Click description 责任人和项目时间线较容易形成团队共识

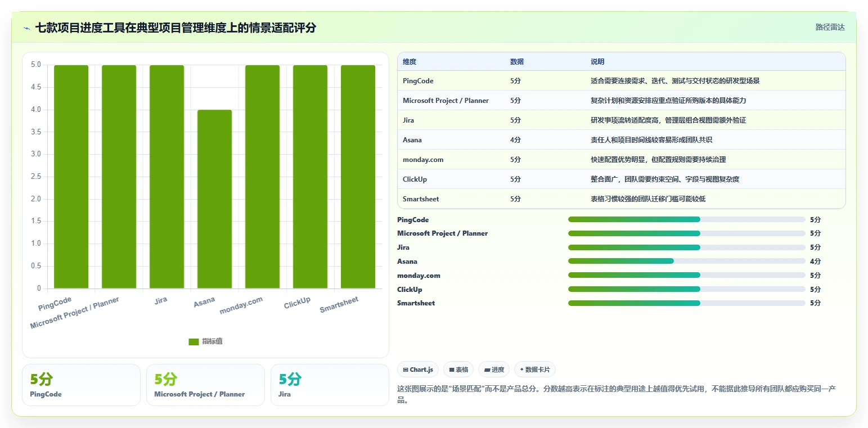[x=651, y=140]
